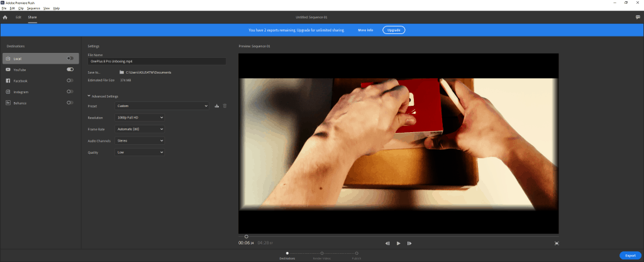Step back one frame in preview
The image size is (644, 262).
(387, 244)
